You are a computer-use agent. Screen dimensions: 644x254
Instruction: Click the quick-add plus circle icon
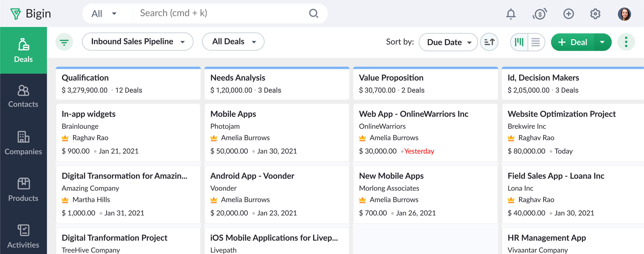point(568,14)
